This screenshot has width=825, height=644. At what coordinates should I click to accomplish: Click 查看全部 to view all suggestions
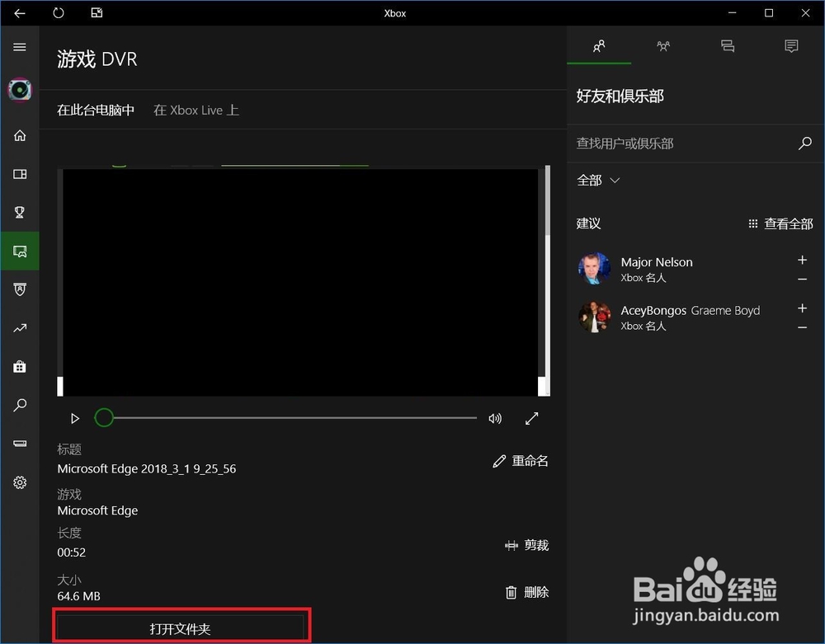[x=780, y=224]
